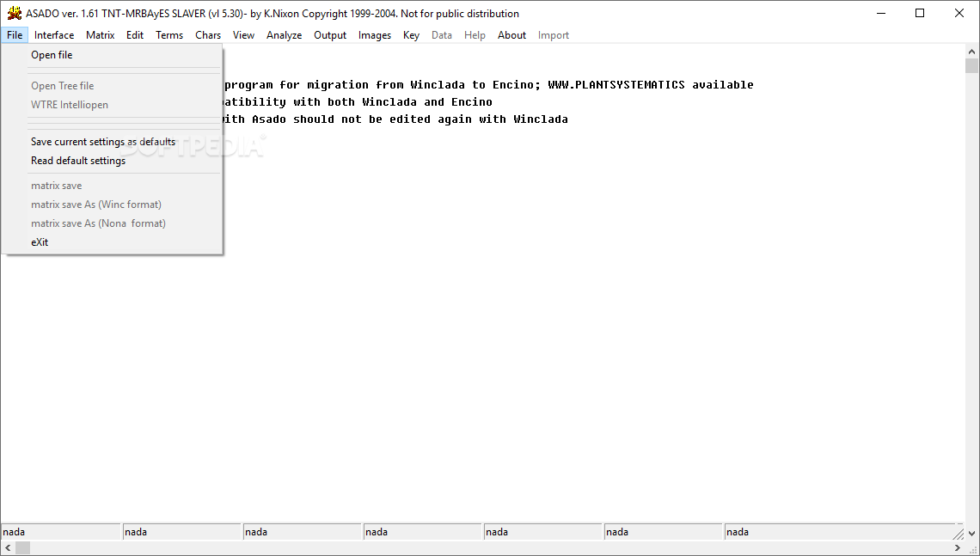
Task: Open the greyed-out Data menu
Action: point(442,35)
